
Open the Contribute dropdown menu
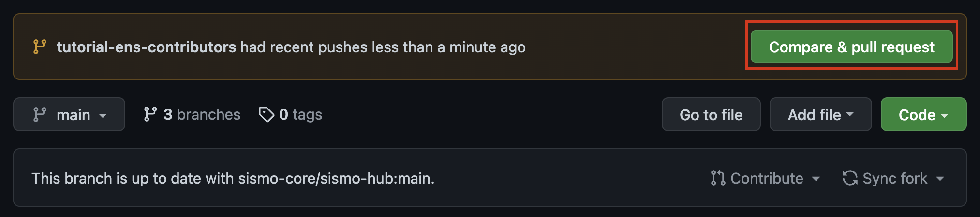pyautogui.click(x=765, y=178)
